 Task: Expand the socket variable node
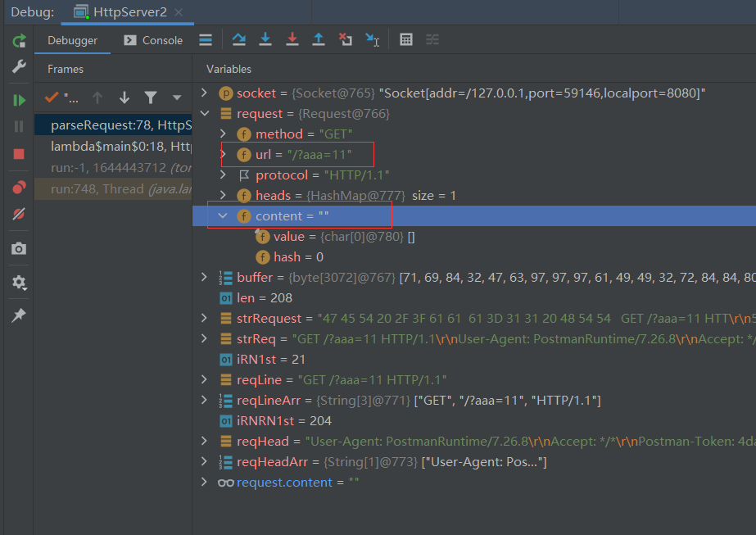point(204,93)
